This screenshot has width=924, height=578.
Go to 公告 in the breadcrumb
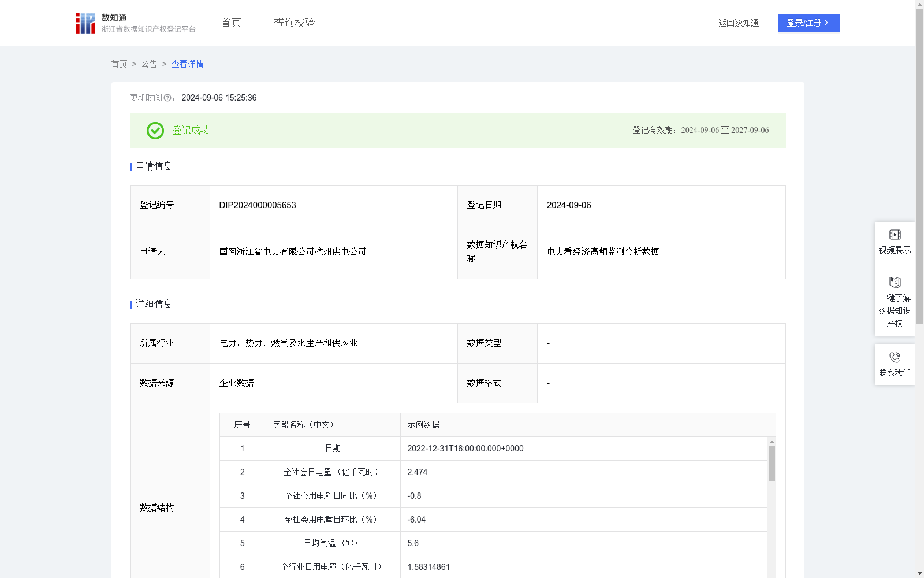[x=149, y=64]
